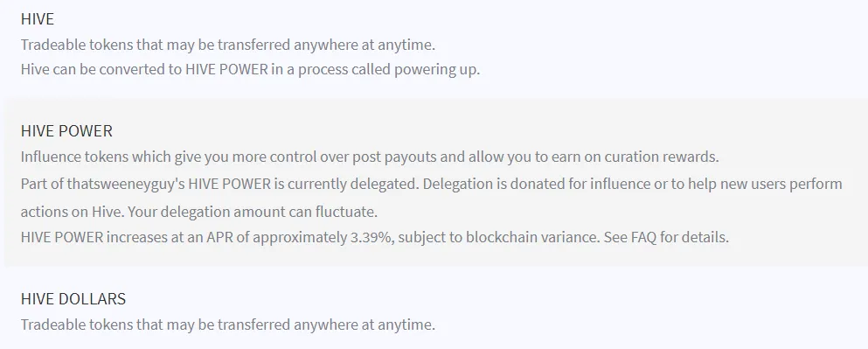The height and width of the screenshot is (349, 868).
Task: Click the 'Influence tokens' description line
Action: point(370,157)
